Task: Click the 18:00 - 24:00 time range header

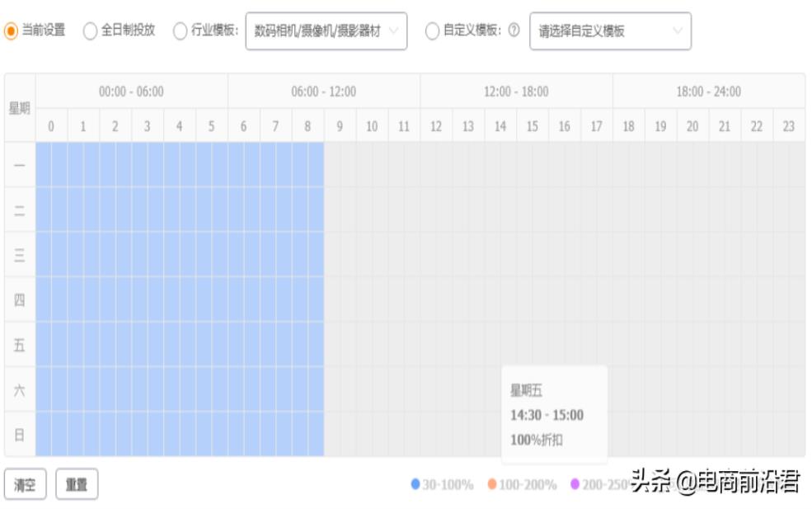Action: click(x=709, y=92)
